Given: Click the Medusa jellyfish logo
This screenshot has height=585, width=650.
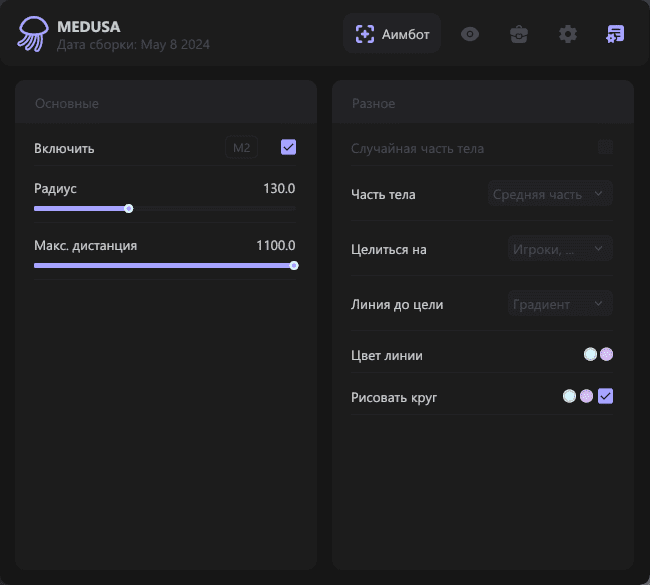Looking at the screenshot, I should tap(31, 34).
